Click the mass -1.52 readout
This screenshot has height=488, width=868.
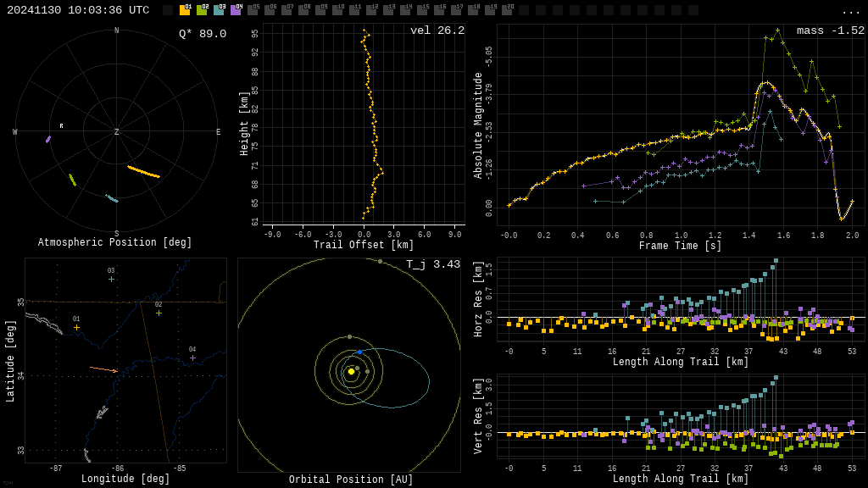(831, 30)
